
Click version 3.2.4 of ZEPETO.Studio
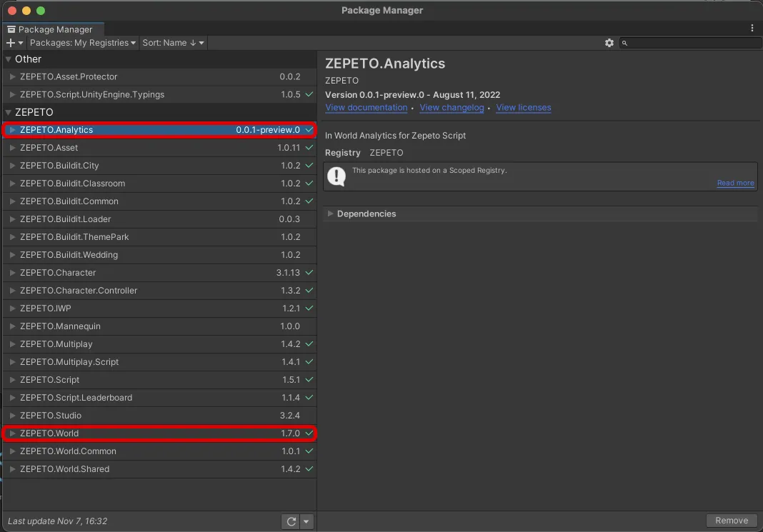click(x=289, y=416)
